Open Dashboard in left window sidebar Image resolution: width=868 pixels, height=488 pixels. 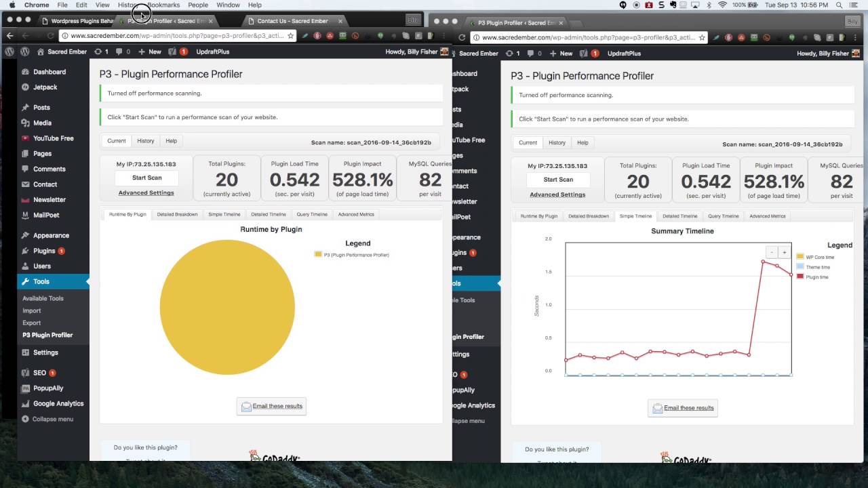pyautogui.click(x=50, y=72)
